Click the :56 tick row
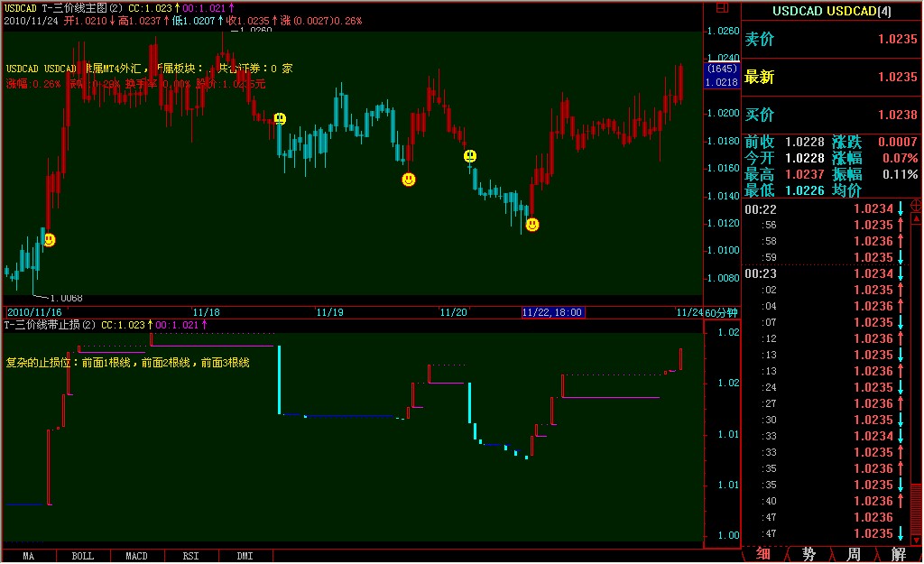The height and width of the screenshot is (564, 924). coord(826,225)
